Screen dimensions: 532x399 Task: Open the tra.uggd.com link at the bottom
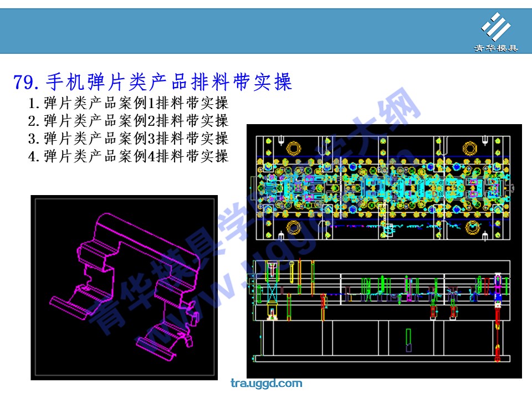[x=266, y=383]
